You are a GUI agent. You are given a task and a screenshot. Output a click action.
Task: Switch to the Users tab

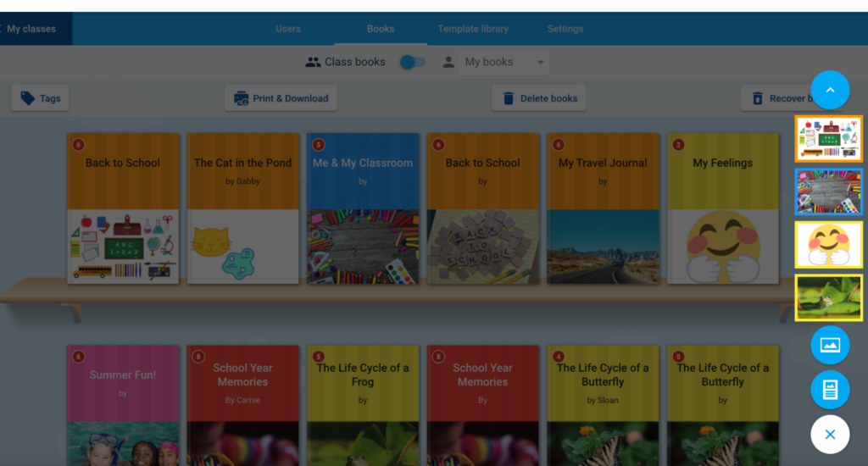[x=288, y=29]
